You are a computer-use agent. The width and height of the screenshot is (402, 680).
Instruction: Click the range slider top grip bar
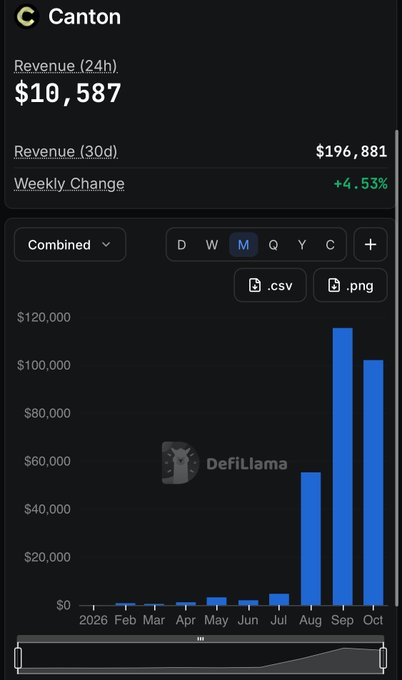(200, 639)
